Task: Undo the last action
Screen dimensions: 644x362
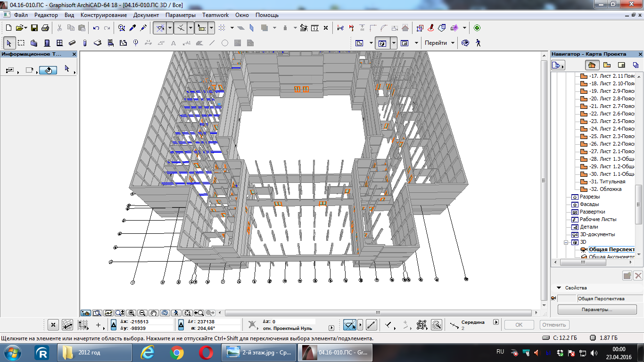Action: [x=96, y=28]
